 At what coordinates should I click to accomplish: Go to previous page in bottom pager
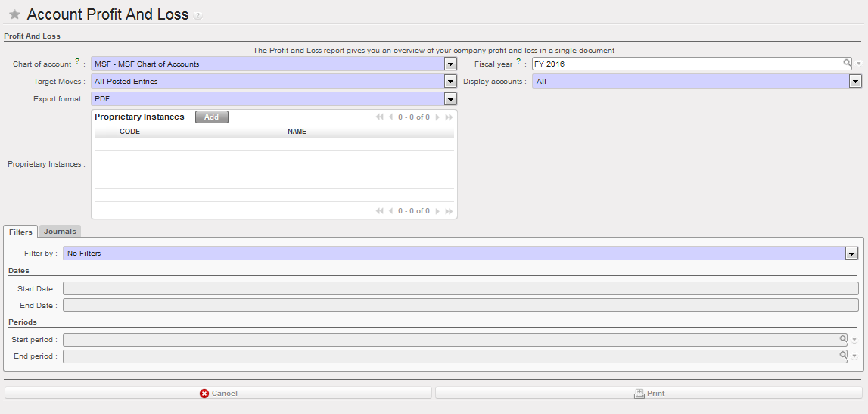click(x=390, y=211)
